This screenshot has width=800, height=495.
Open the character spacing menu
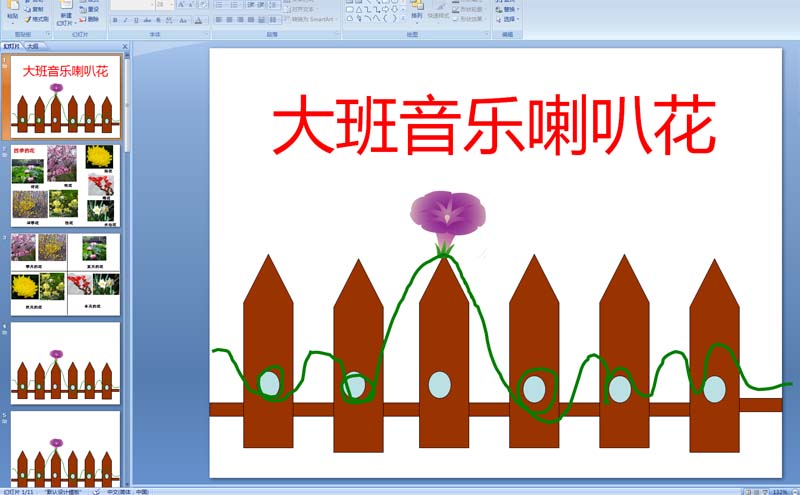tap(169, 20)
